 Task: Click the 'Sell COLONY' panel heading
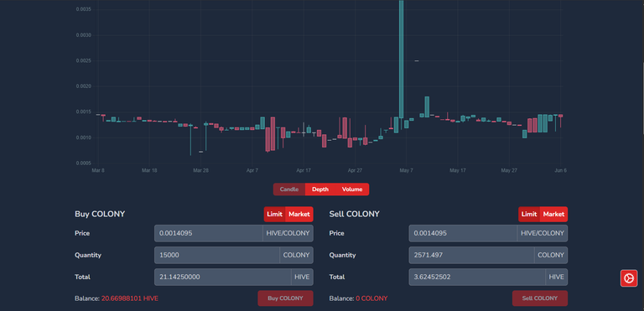355,214
